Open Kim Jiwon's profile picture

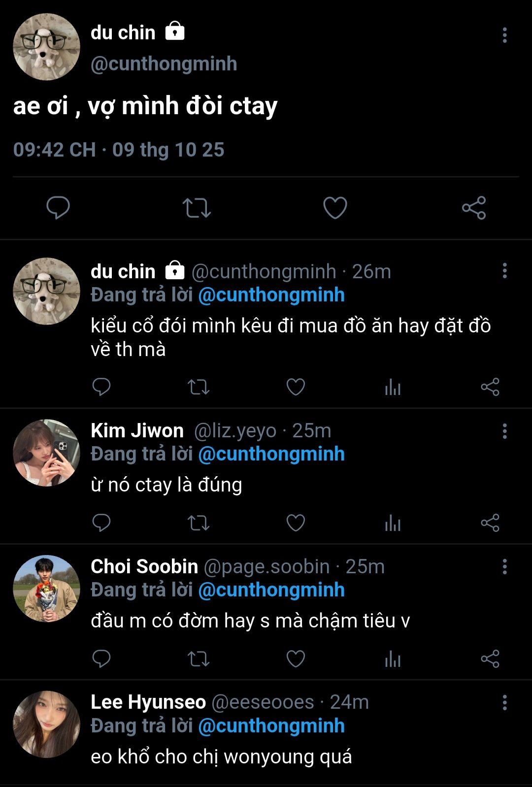(46, 453)
